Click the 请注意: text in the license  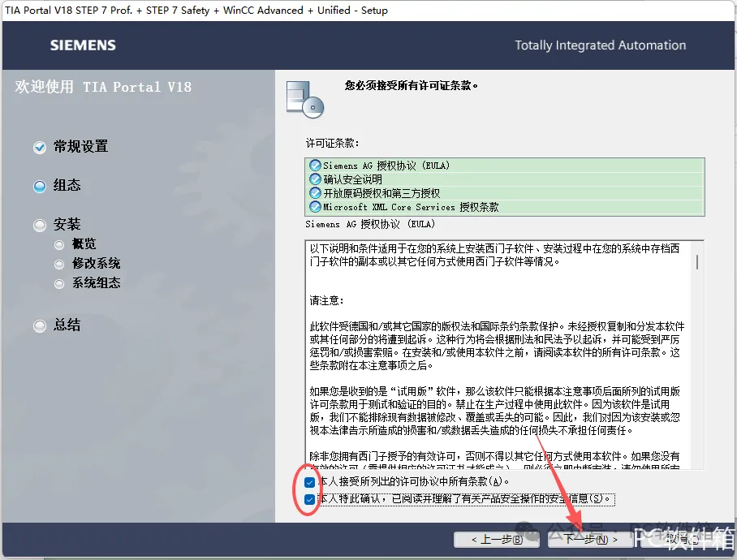click(326, 300)
